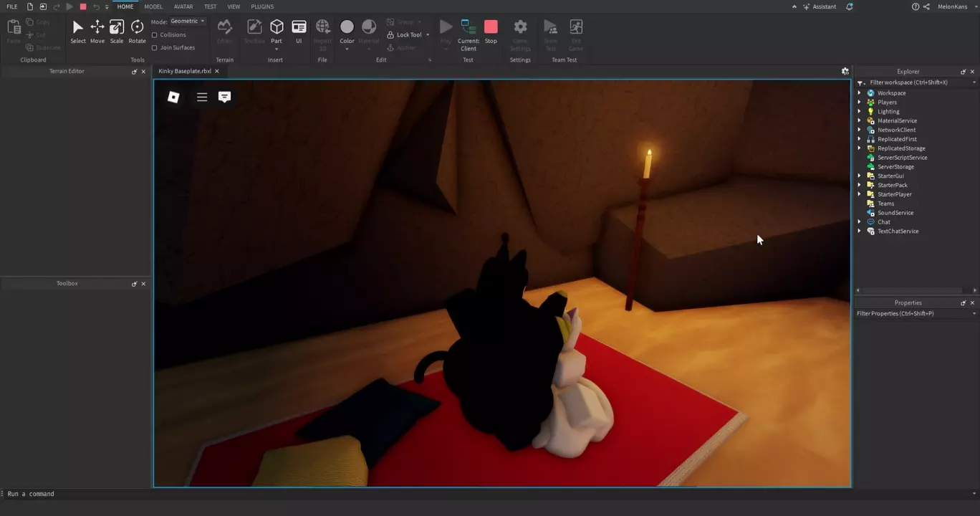Expand the Workspace tree node
This screenshot has height=516, width=980.
coord(860,93)
